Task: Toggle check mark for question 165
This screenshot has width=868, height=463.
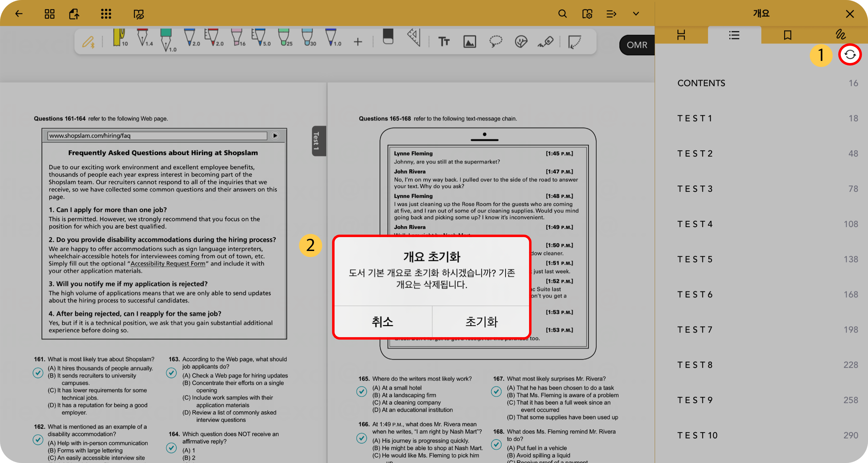Action: [362, 391]
